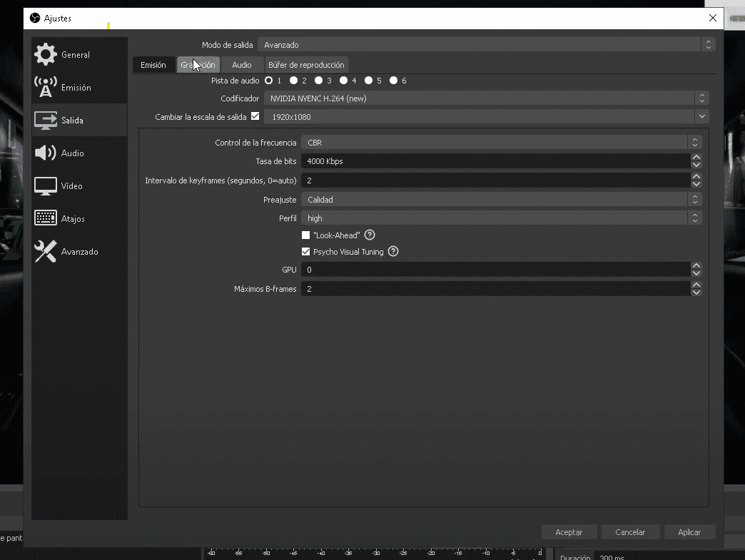Select the Emisión antenna icon in sidebar

click(46, 88)
